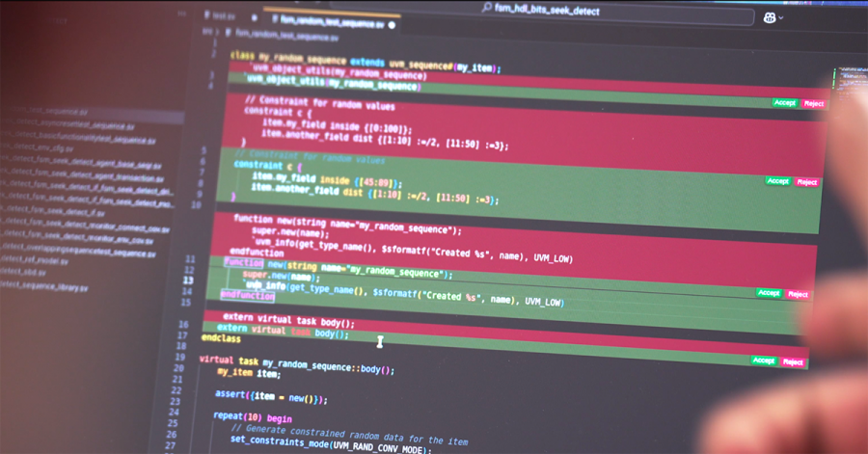The width and height of the screenshot is (868, 454).
Task: Click the 'assert({item = new()});' line
Action: 271,396
